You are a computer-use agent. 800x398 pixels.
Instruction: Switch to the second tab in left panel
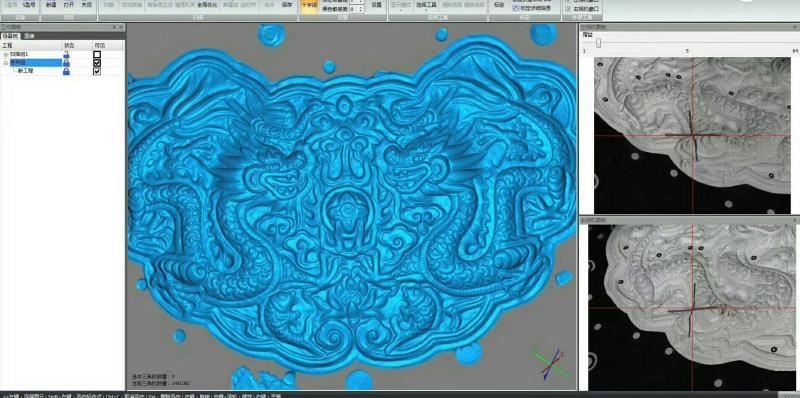(30, 36)
